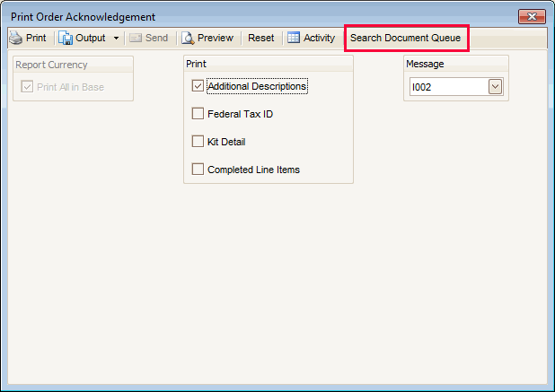Viewport: 555px width, 392px height.
Task: Select the Preview text label
Action: coord(216,38)
